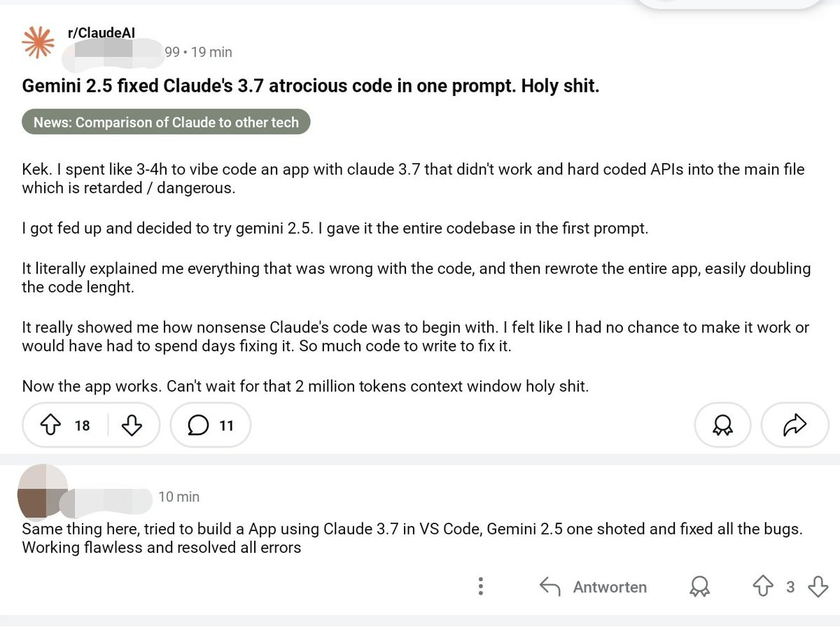Share the post with arrow icon
Image resolution: width=840 pixels, height=629 pixels.
coord(794,425)
